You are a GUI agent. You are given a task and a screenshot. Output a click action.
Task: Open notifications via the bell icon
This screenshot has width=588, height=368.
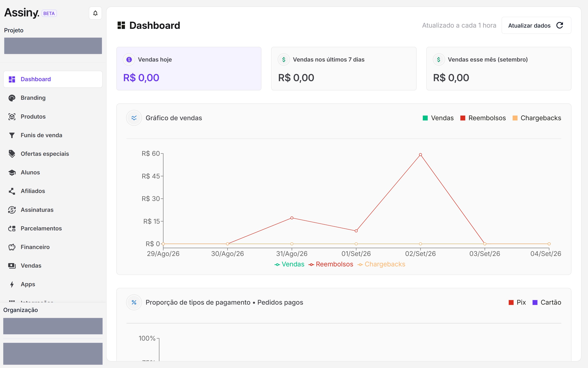(x=95, y=13)
